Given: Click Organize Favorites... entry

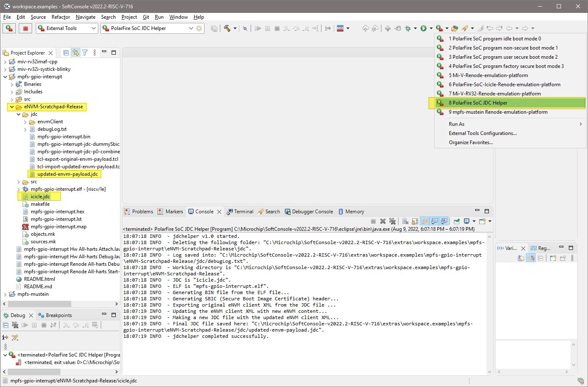Looking at the screenshot, I should (x=511, y=142).
